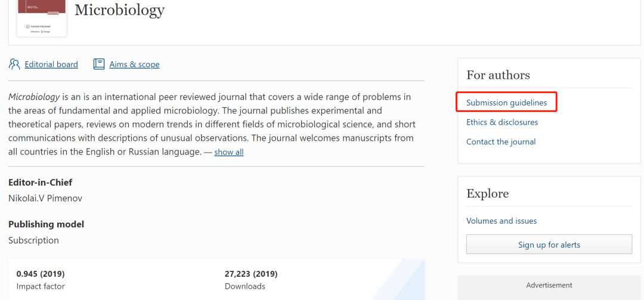
Task: Click the Microbiology journal title heading
Action: (x=119, y=10)
